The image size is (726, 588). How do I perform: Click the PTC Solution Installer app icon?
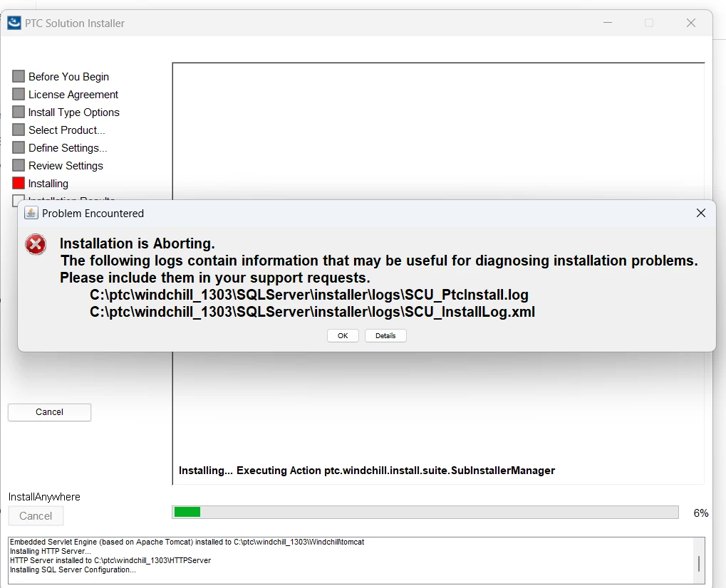pos(14,23)
